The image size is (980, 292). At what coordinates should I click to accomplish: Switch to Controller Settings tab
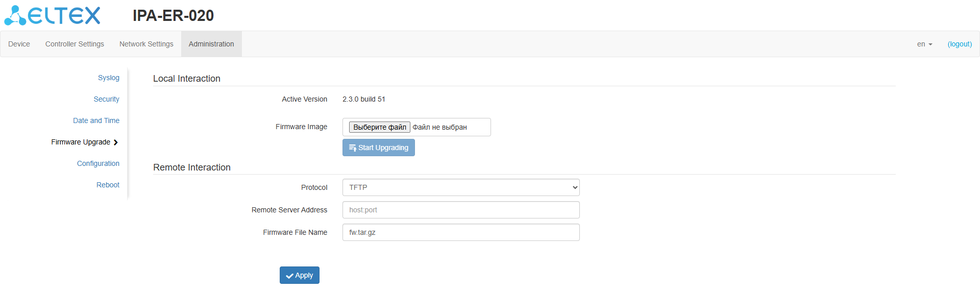75,44
